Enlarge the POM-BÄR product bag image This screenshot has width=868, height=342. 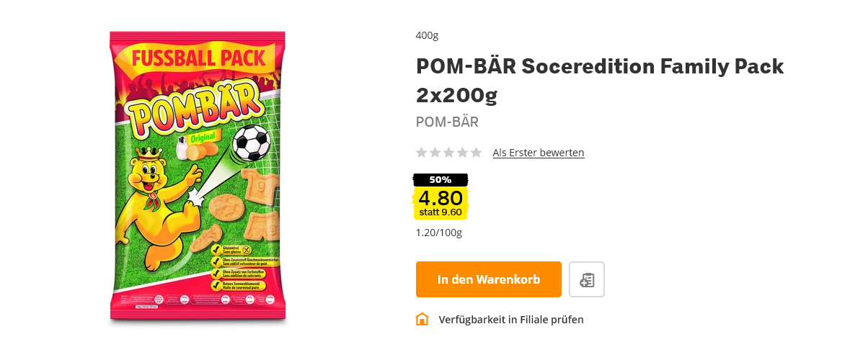coord(198,176)
